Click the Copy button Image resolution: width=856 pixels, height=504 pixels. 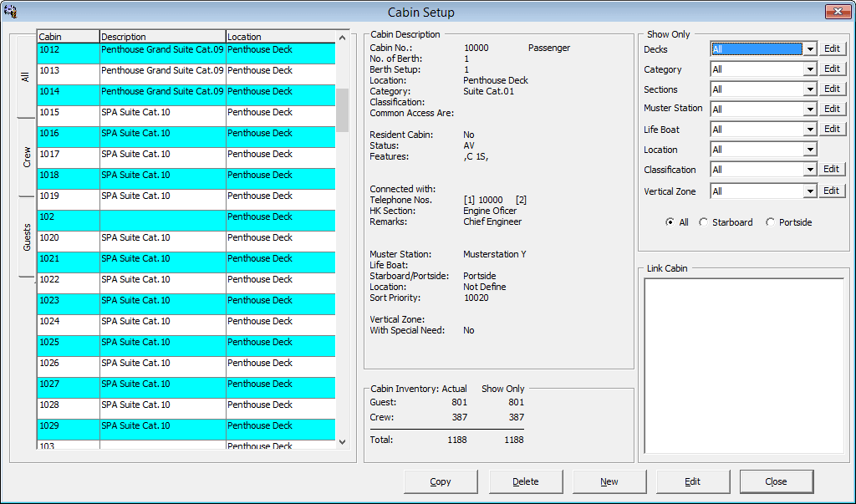pos(441,481)
